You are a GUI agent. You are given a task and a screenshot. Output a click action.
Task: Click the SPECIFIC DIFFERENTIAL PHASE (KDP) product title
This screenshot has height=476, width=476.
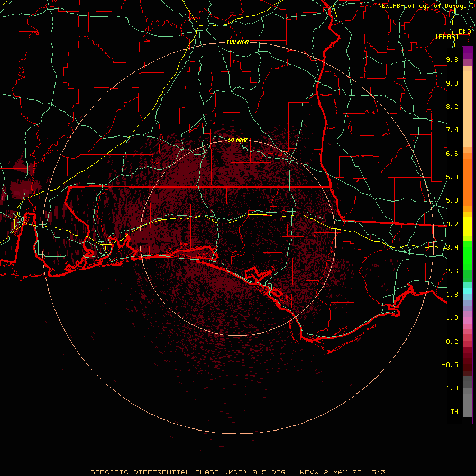tap(170, 472)
